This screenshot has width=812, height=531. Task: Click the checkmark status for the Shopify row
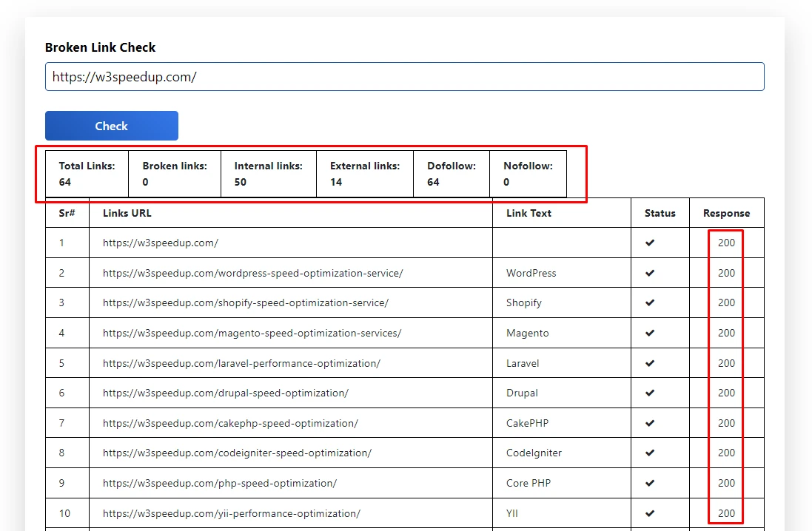pos(650,302)
